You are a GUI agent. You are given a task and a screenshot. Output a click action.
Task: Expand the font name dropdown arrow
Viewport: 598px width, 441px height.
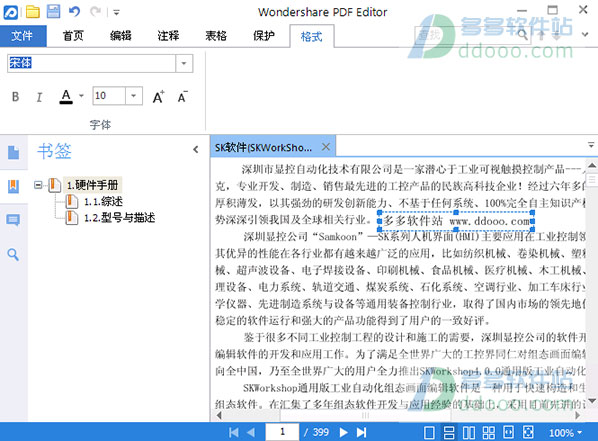[x=184, y=63]
